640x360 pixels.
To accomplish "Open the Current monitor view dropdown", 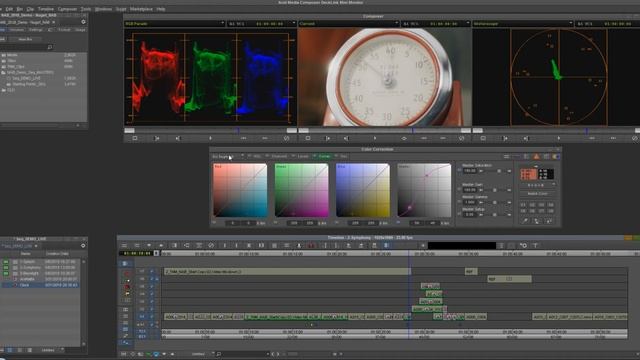I will [x=396, y=24].
